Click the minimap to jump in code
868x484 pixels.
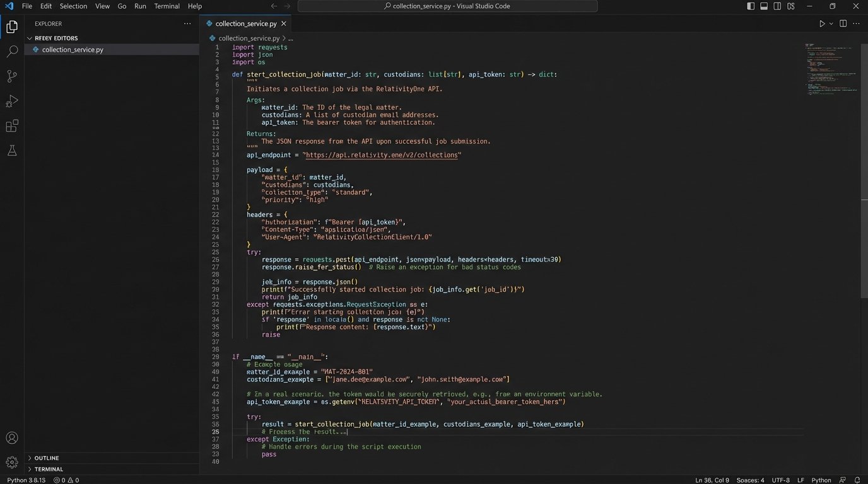(x=830, y=69)
